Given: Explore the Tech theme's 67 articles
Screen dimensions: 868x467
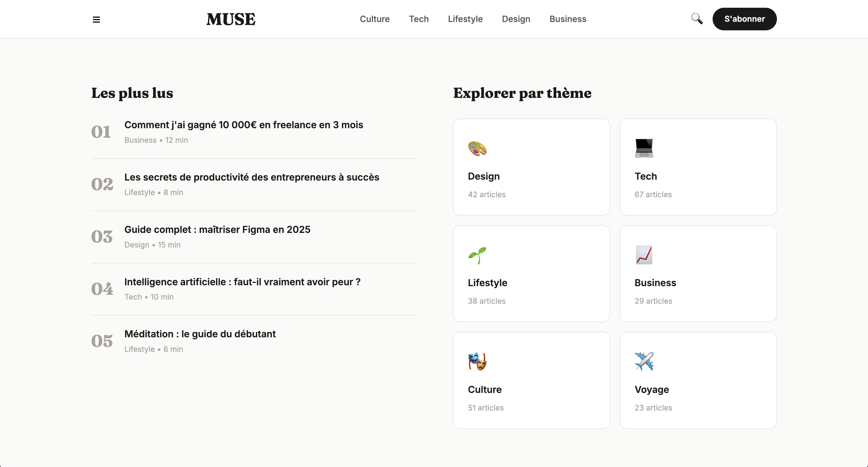Looking at the screenshot, I should (697, 167).
